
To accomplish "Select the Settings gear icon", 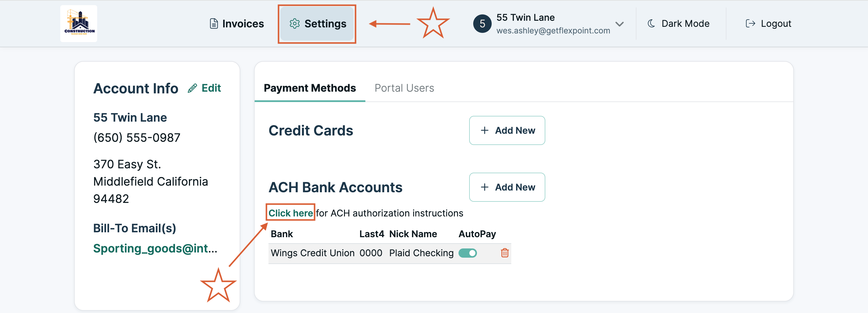I will coord(295,24).
